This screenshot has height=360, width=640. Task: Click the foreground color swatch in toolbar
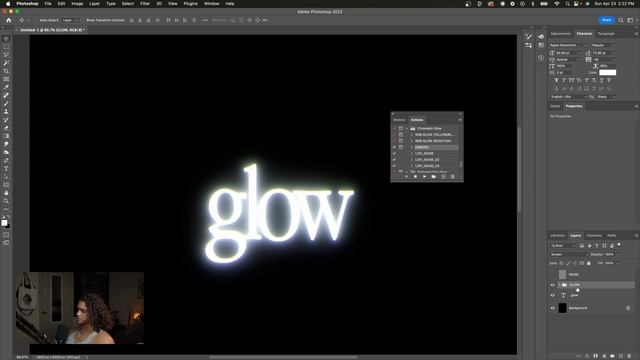(x=4, y=223)
